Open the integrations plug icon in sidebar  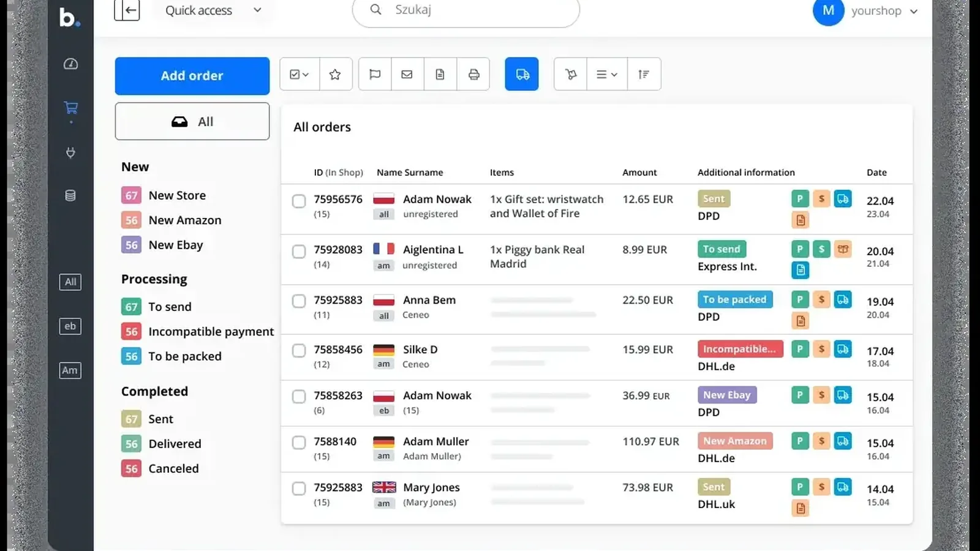coord(70,152)
